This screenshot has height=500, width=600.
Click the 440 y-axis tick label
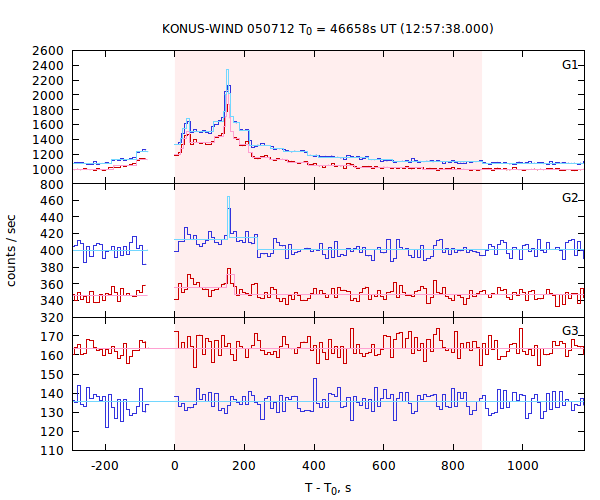point(52,217)
